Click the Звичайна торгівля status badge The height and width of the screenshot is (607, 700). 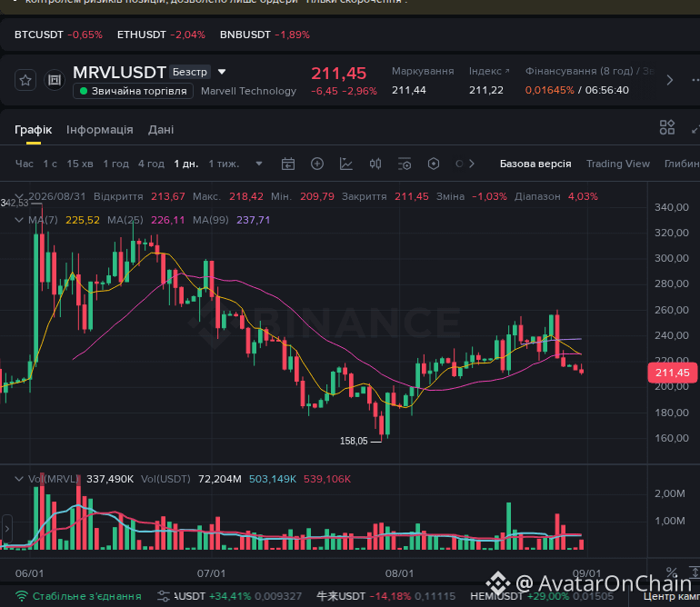[133, 91]
